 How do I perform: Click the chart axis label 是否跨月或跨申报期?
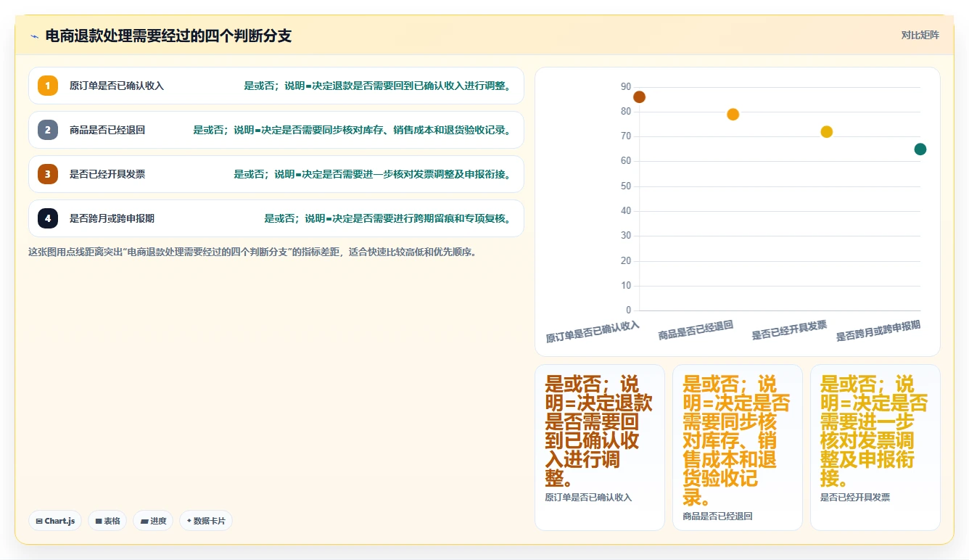[x=878, y=331]
